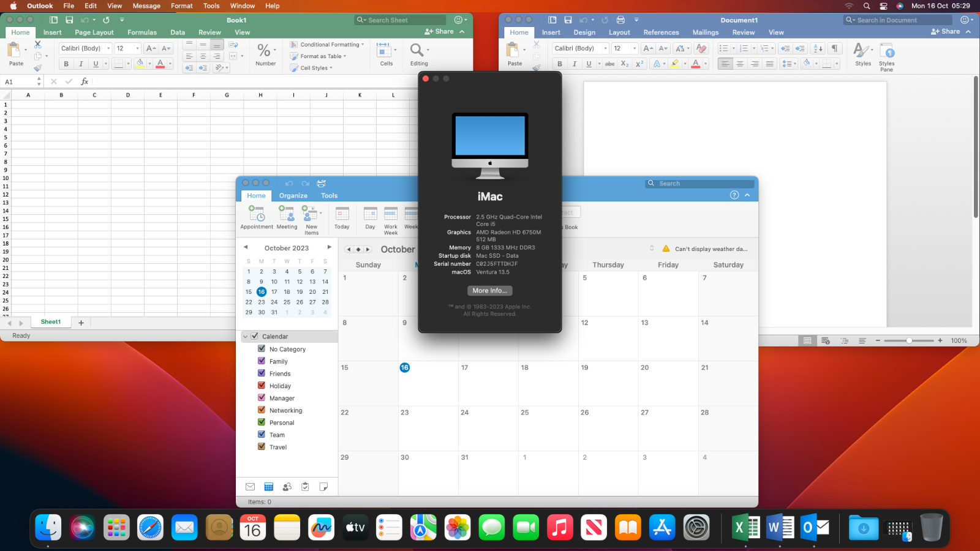The width and height of the screenshot is (980, 551).
Task: Click Outlook search field
Action: click(700, 184)
